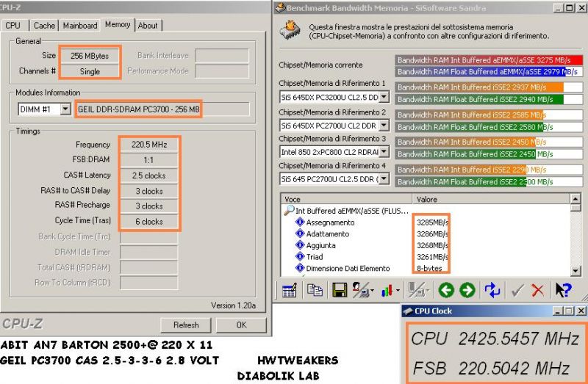Open the bar chart icon dropdown arrow
588x384 pixels.
(x=398, y=290)
